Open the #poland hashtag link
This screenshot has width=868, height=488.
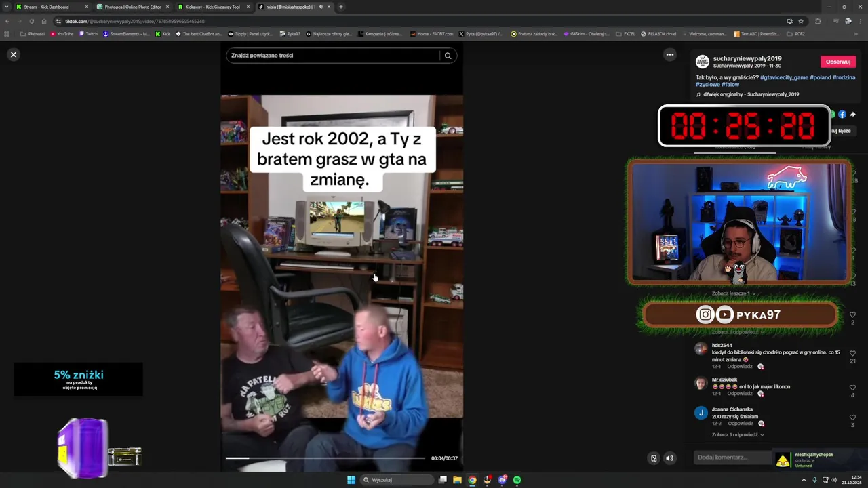point(820,77)
